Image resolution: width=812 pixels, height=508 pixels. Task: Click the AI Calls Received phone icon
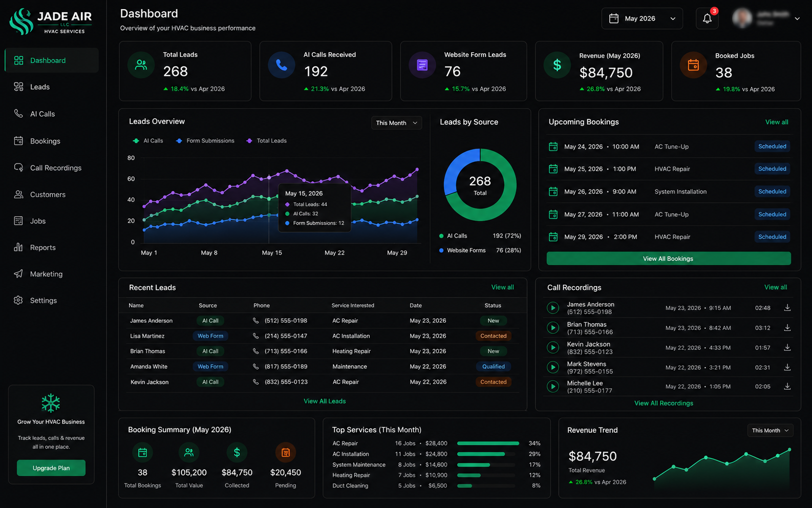(x=282, y=65)
